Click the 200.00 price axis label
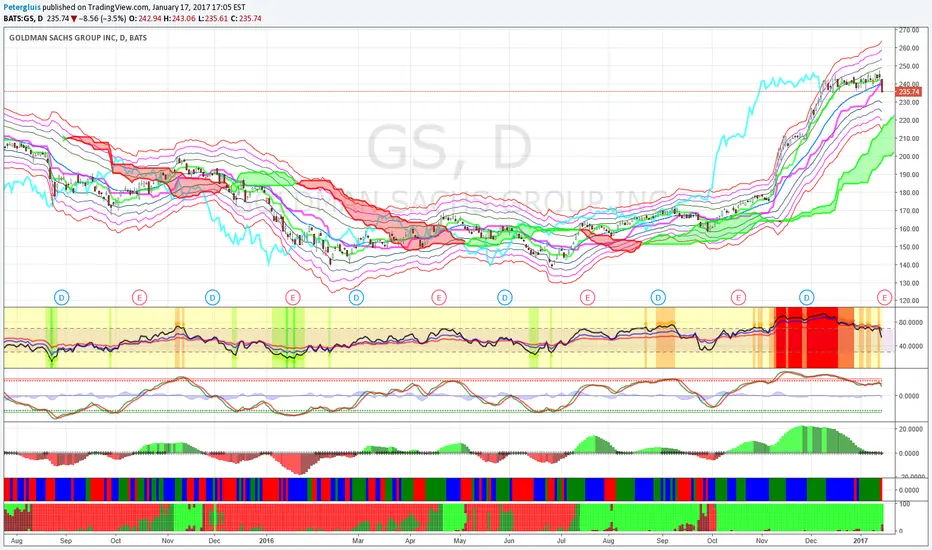932x550 pixels. (909, 157)
